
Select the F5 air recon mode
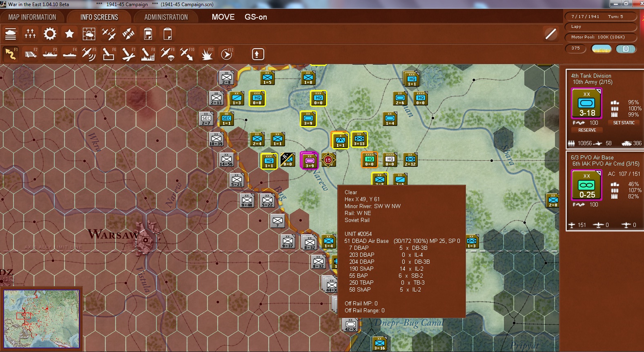click(x=89, y=54)
